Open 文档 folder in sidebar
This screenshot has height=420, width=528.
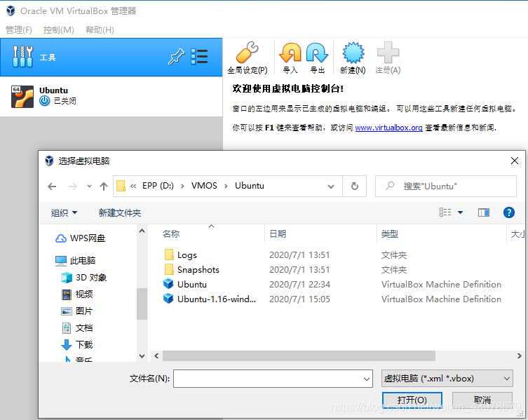click(x=77, y=328)
